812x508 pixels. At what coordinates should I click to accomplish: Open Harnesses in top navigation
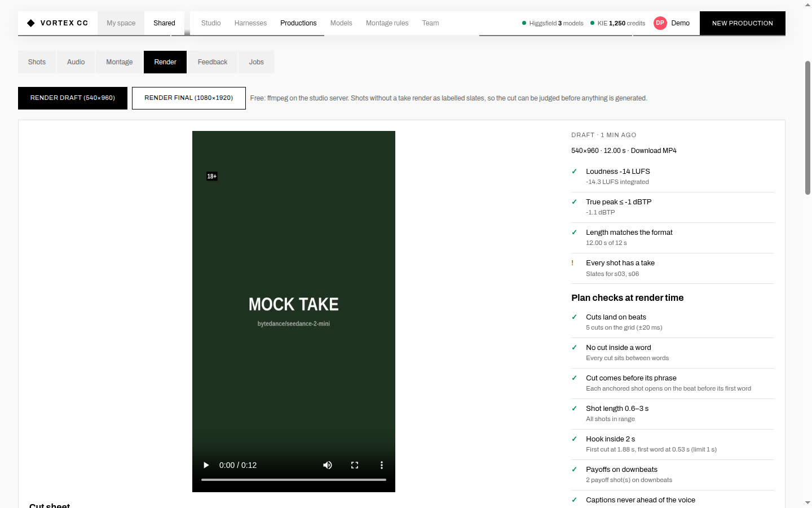[250, 23]
